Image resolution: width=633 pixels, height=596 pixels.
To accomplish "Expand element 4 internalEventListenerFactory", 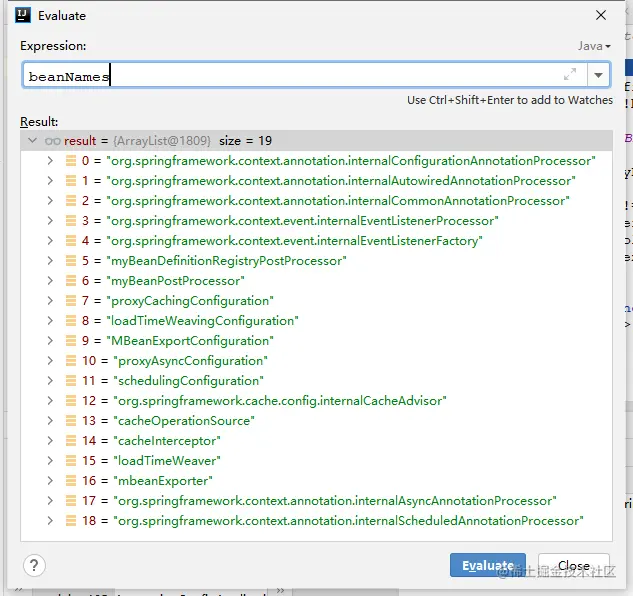I will tap(50, 241).
